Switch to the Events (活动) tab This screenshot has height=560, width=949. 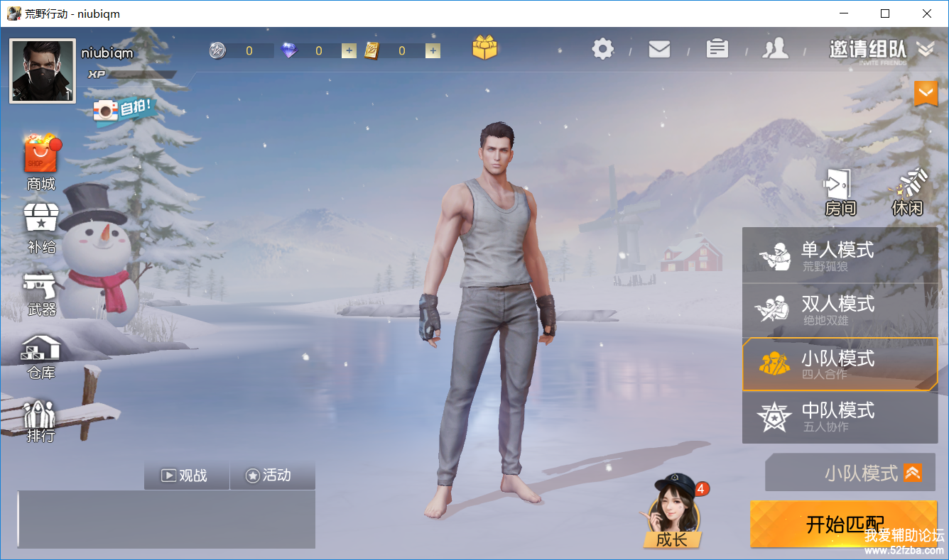[273, 476]
